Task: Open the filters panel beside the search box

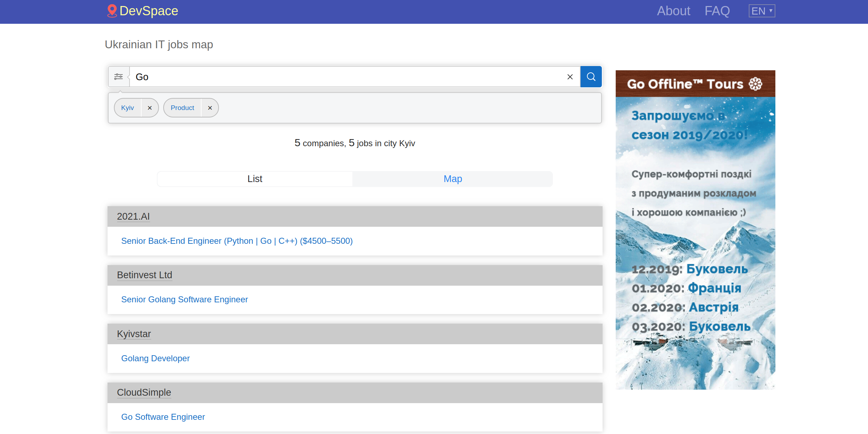Action: click(x=119, y=77)
